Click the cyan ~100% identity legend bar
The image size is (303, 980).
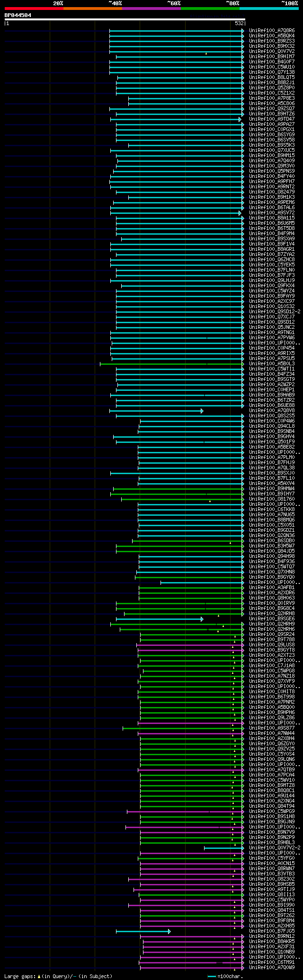coord(269,9)
